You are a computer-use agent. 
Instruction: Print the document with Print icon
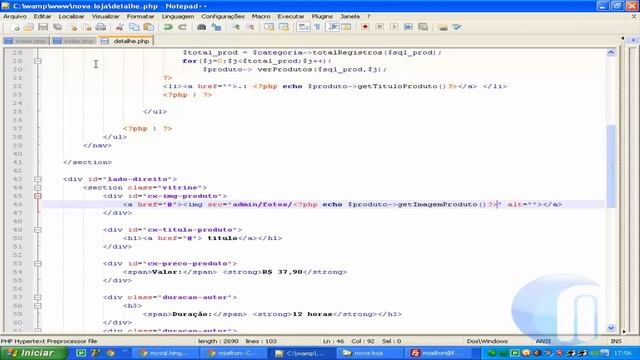101,27
